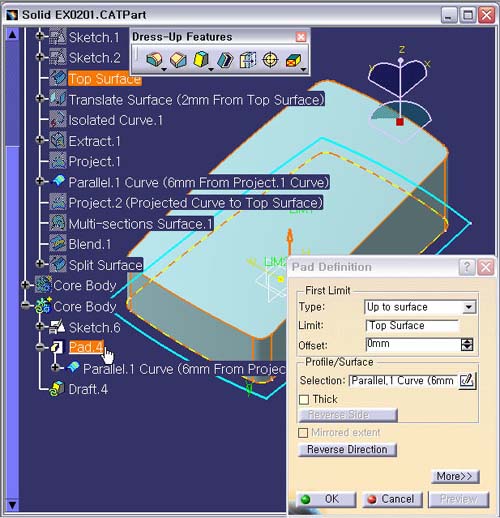Toggle the Mirrored extent checkbox
The image size is (500, 518).
click(303, 433)
